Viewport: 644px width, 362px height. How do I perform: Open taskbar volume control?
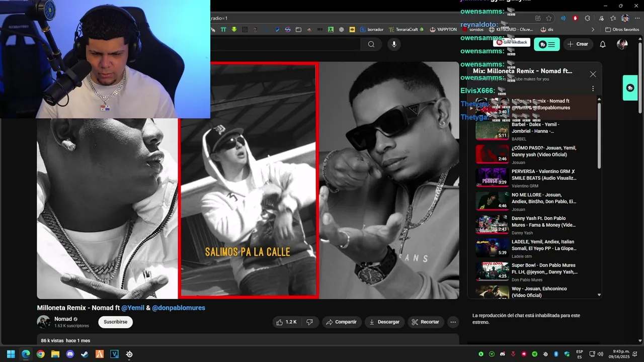point(600,354)
